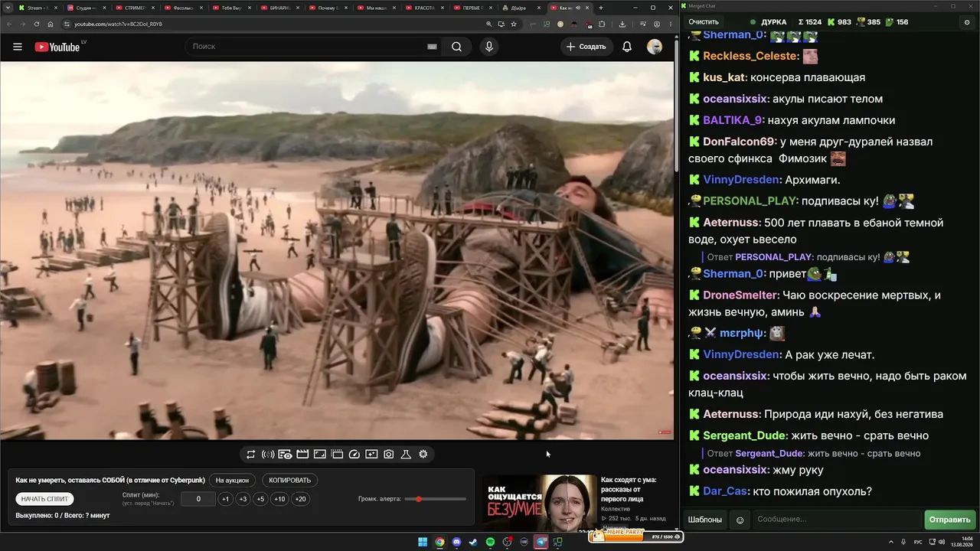Open a new browser tab
The height and width of the screenshot is (551, 980).
(600, 8)
